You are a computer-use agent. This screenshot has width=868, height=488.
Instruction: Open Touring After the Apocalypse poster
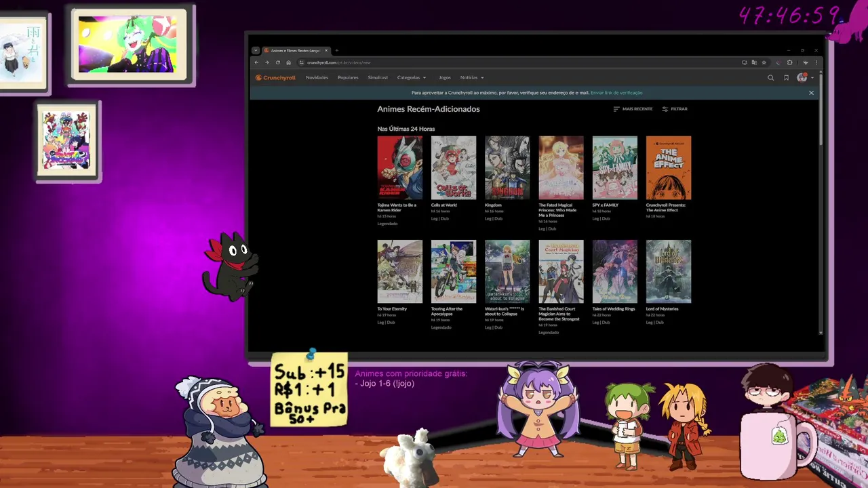454,271
